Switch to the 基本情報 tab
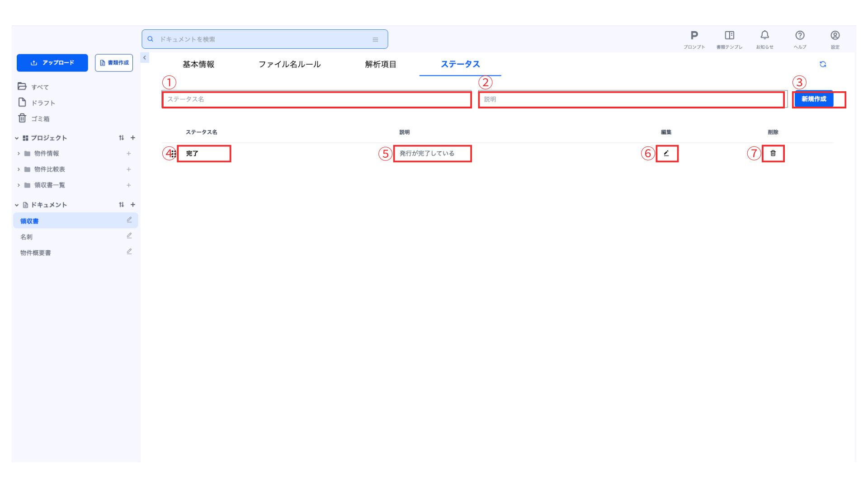This screenshot has height=488, width=868. (198, 64)
